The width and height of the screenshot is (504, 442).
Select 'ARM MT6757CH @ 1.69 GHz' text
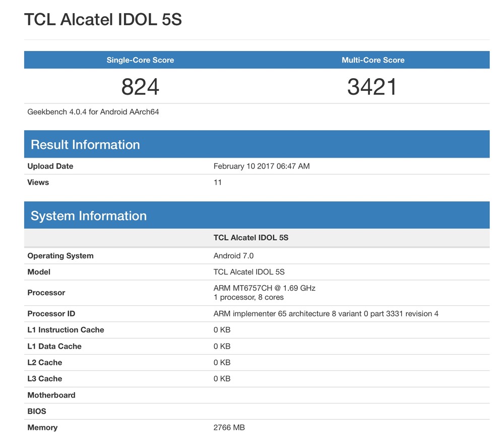click(265, 288)
